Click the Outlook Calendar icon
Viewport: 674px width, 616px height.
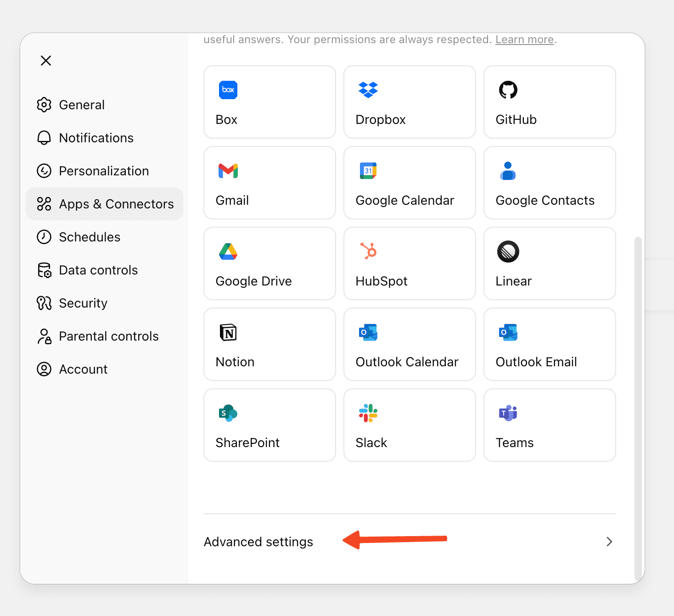click(x=368, y=332)
